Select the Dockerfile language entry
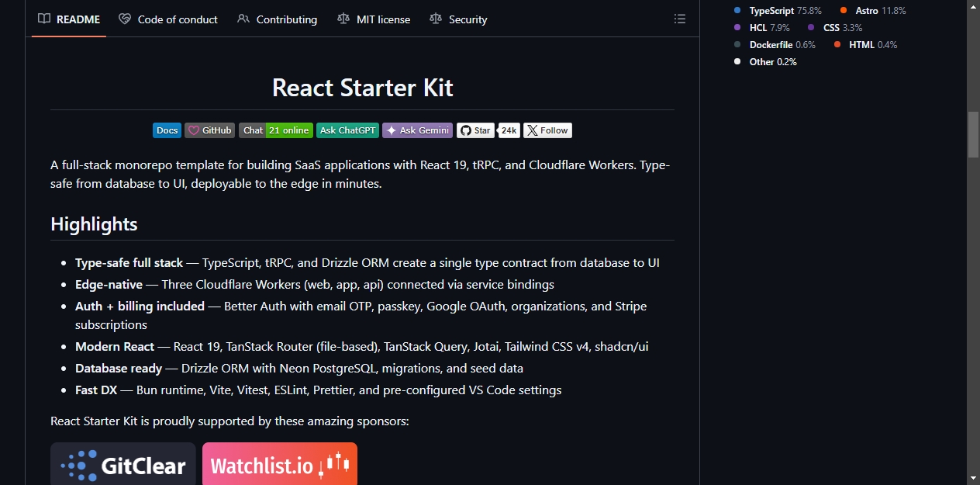The width and height of the screenshot is (980, 485). click(x=775, y=45)
